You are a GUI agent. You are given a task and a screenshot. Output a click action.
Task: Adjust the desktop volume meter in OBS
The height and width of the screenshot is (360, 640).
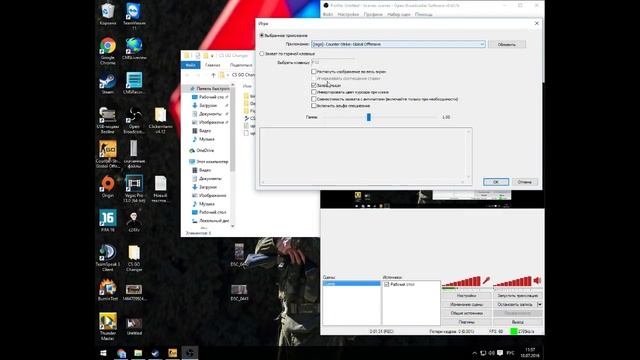(x=513, y=281)
